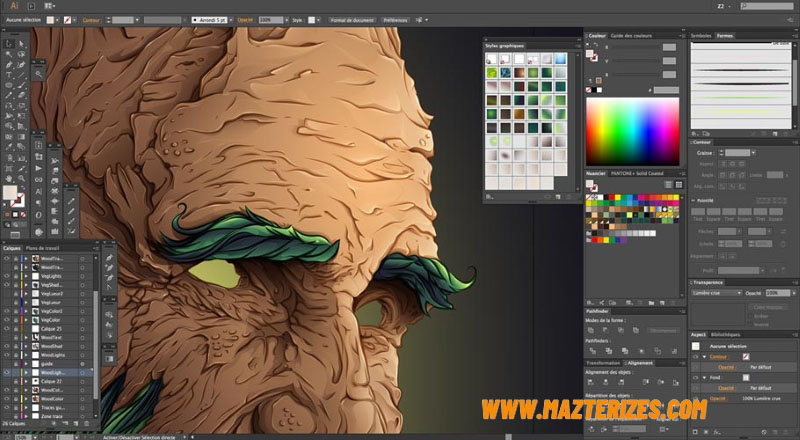Switch to the Symboles tab
The image size is (800, 440).
tap(701, 36)
